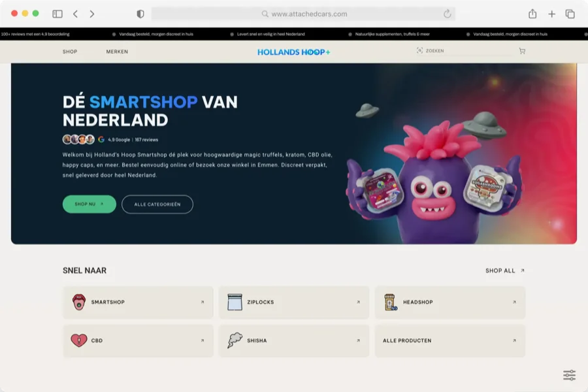Click the arrow on CBD card
The height and width of the screenshot is (392, 588).
pos(203,340)
